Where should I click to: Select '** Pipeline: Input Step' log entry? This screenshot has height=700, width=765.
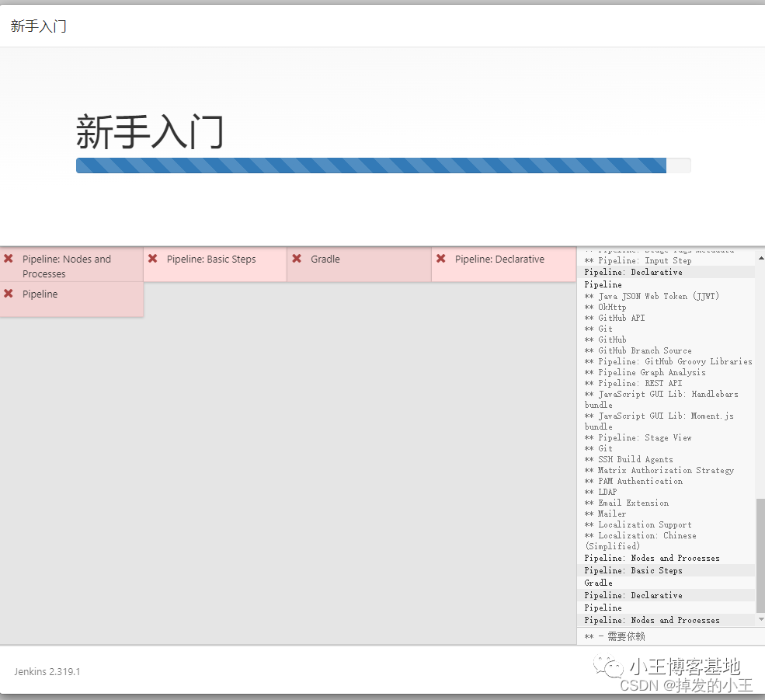tap(638, 261)
